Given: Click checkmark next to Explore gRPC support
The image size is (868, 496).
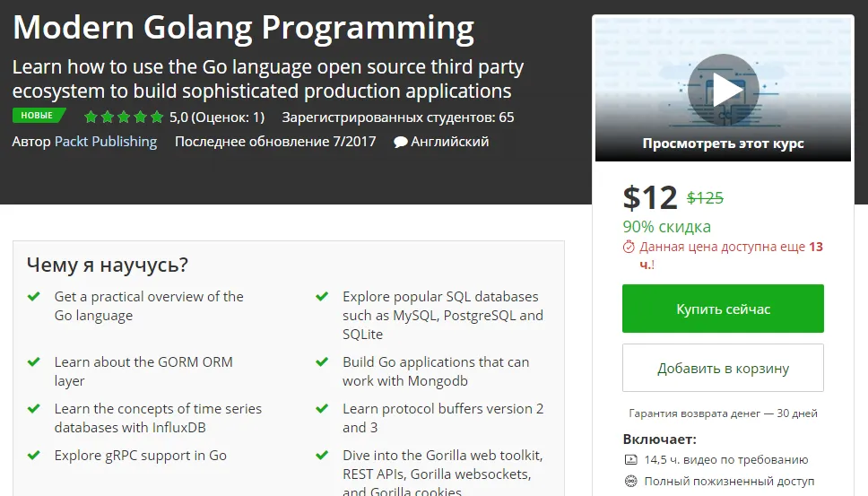Looking at the screenshot, I should [34, 456].
